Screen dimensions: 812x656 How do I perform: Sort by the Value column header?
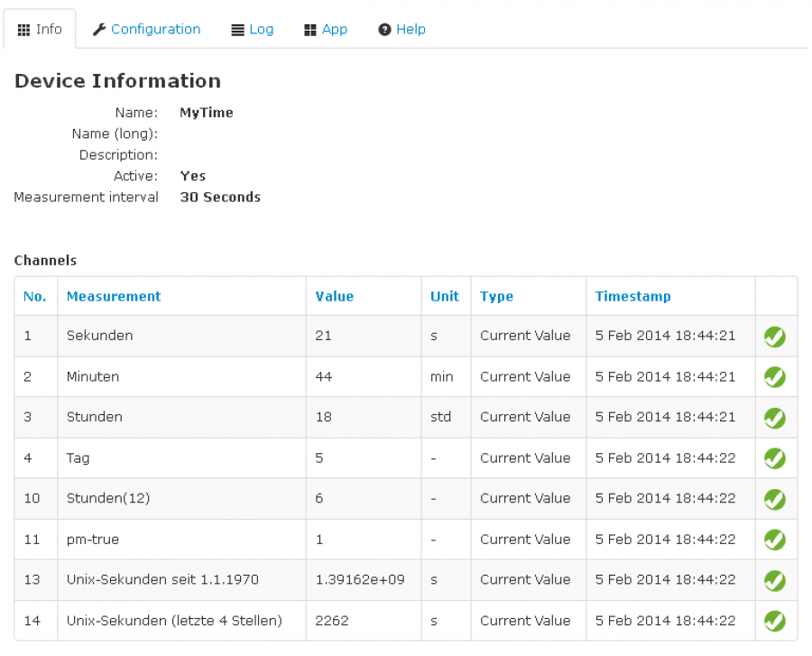pyautogui.click(x=335, y=296)
